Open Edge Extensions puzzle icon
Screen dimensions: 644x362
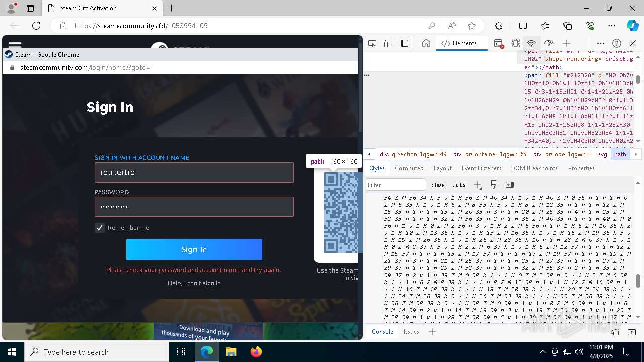click(499, 26)
